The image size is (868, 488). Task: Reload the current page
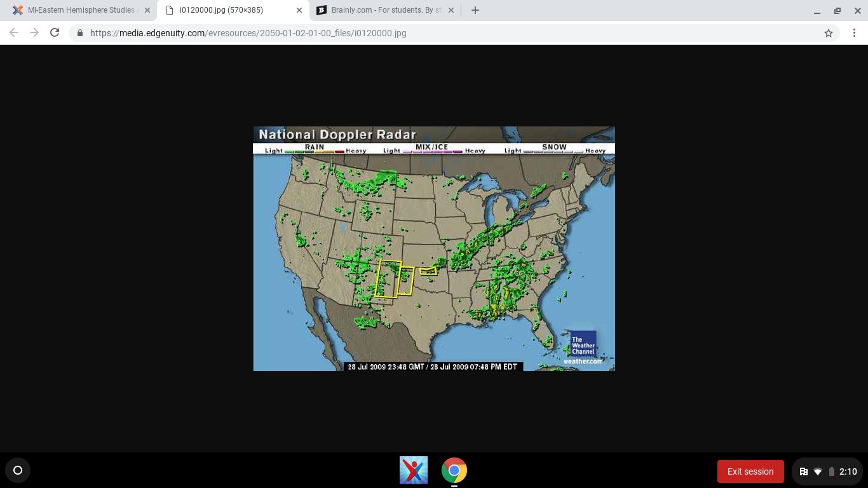(x=55, y=33)
